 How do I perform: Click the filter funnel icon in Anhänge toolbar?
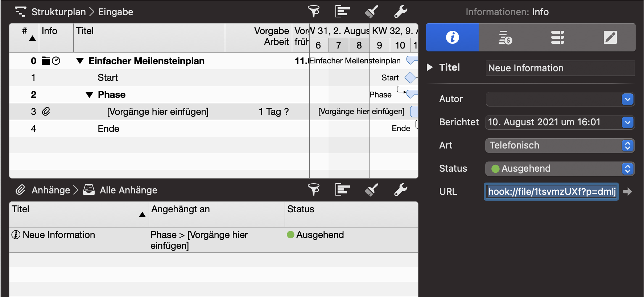314,190
